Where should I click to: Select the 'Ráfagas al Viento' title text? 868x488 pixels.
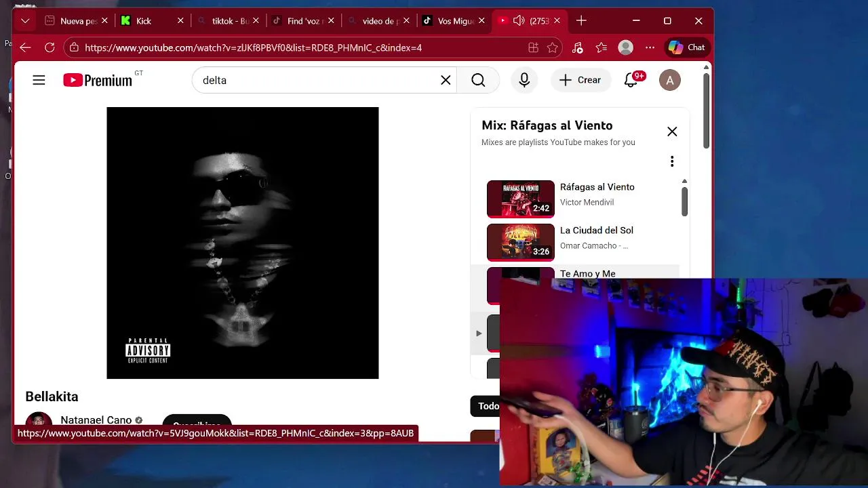[x=597, y=187]
